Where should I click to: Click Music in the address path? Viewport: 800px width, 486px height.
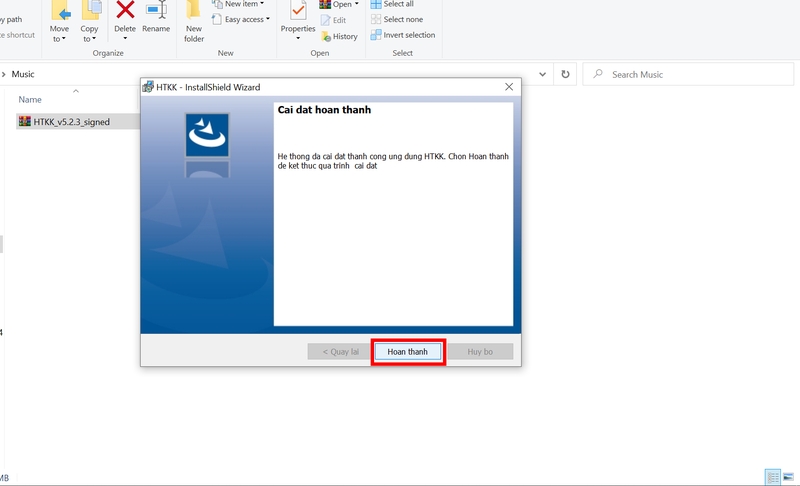point(23,74)
